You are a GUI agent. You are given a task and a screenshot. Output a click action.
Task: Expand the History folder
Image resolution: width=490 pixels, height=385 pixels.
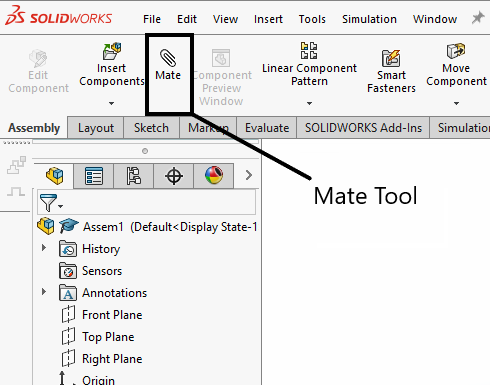[x=44, y=248]
